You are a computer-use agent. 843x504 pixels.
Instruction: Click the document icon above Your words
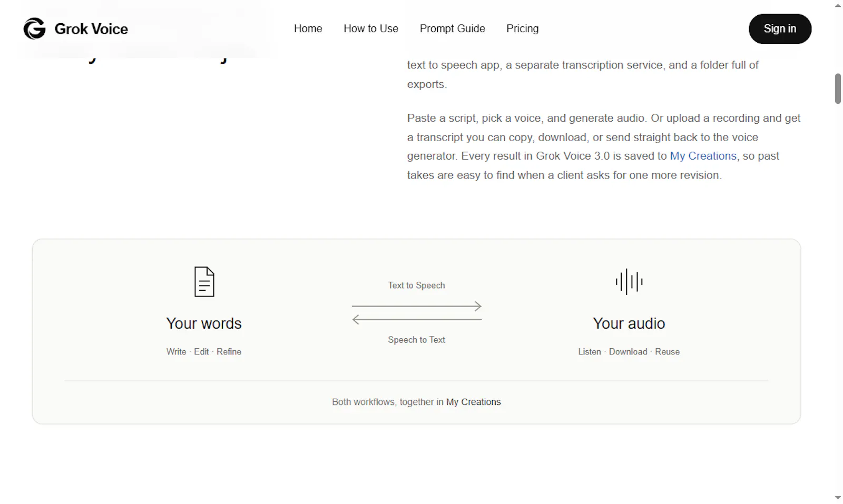[x=204, y=282]
